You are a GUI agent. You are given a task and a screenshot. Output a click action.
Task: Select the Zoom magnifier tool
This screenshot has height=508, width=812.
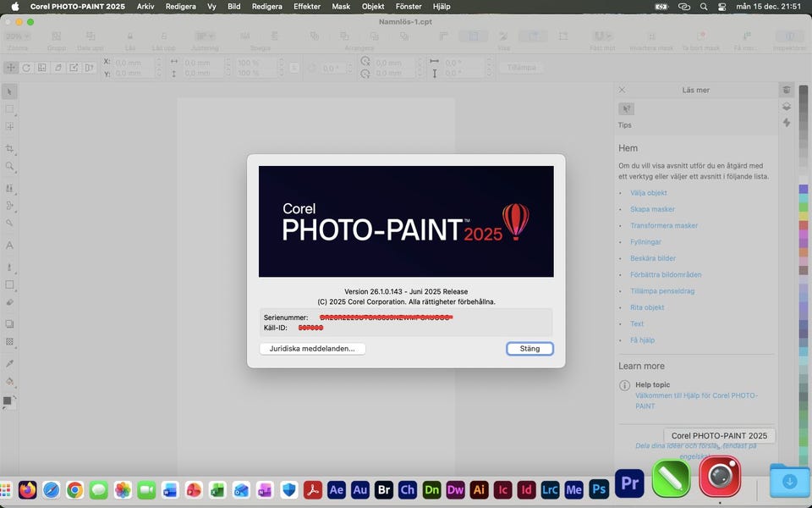pyautogui.click(x=10, y=167)
